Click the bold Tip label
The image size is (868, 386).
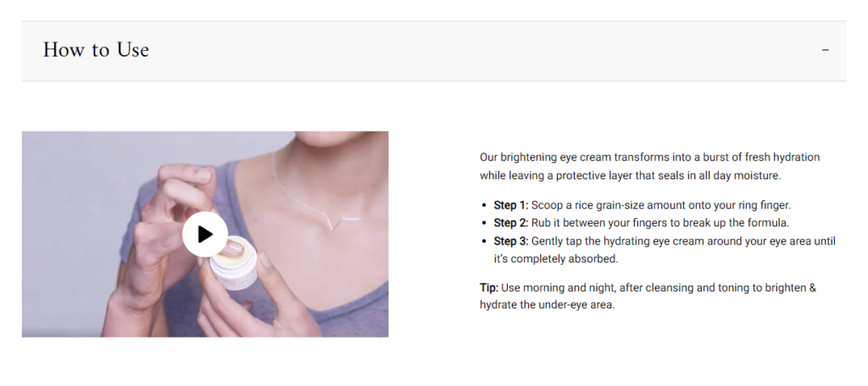[489, 288]
